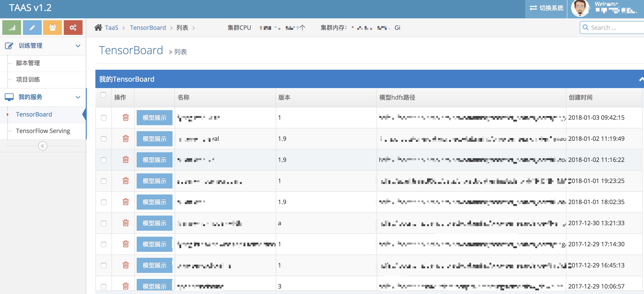This screenshot has width=644, height=294.
Task: Delete the row created 2017-12-29 17:14:30
Action: 126,244
